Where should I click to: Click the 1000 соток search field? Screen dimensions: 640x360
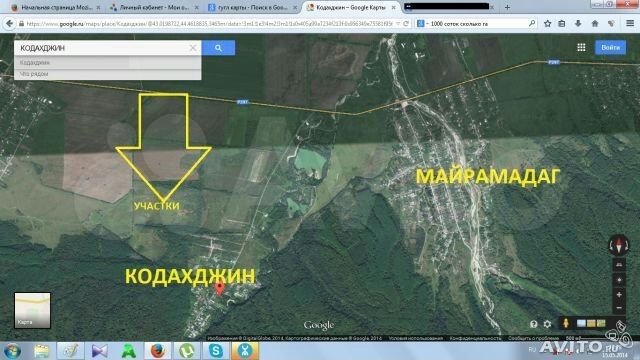[x=476, y=24]
